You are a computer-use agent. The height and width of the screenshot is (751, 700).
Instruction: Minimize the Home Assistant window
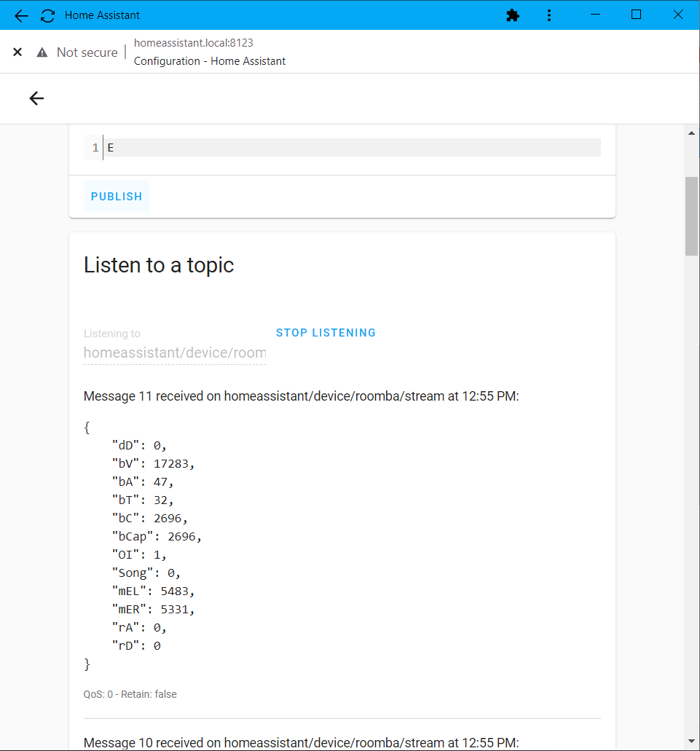[x=595, y=15]
